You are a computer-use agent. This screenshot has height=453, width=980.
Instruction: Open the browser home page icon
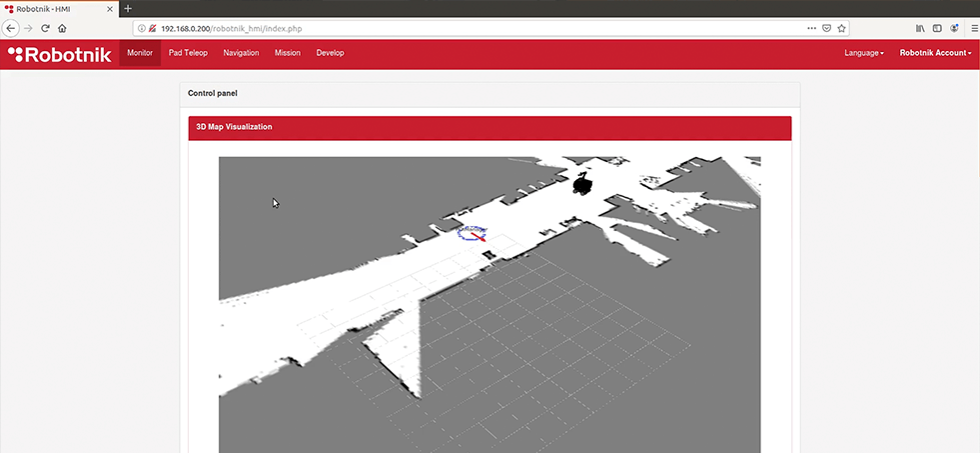click(x=62, y=28)
